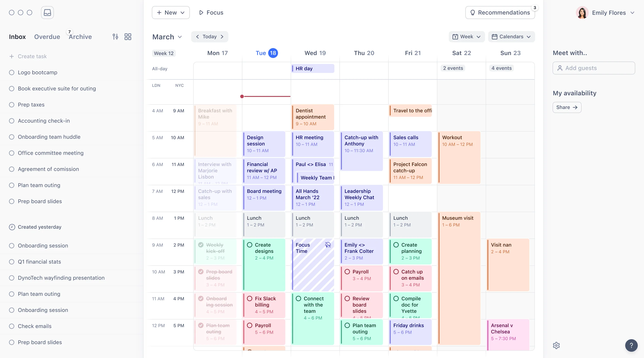Complete Compile doc for Yvette circle
This screenshot has width=644, height=358.
tap(396, 298)
